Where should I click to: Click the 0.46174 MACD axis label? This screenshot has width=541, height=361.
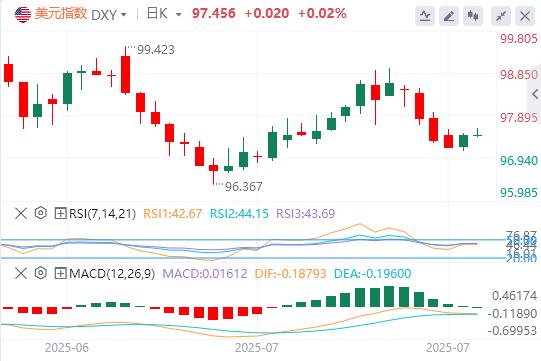[x=514, y=296]
